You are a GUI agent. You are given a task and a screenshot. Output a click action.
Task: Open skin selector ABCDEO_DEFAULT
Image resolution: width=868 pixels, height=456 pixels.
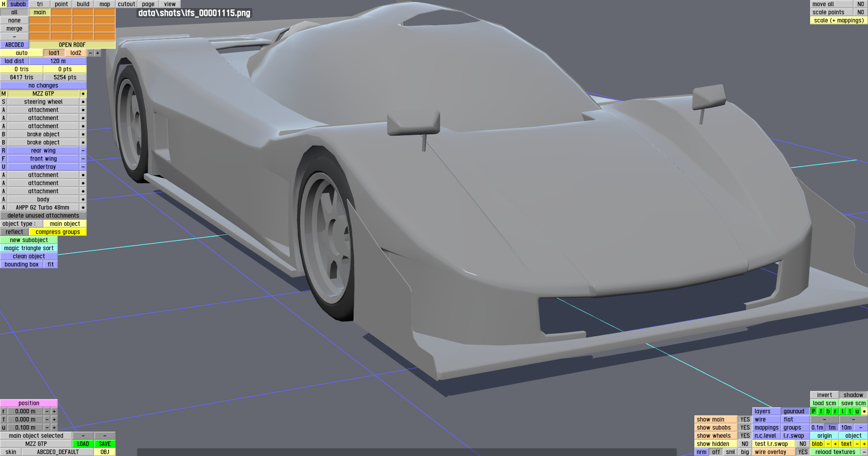coord(58,452)
